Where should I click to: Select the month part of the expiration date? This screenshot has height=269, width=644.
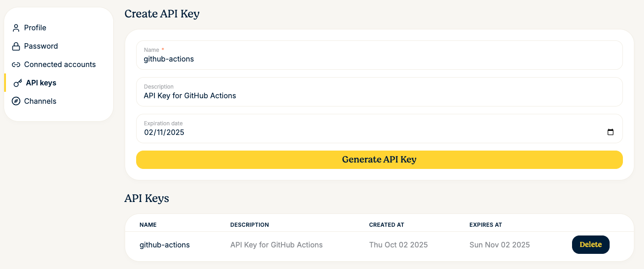(x=148, y=133)
